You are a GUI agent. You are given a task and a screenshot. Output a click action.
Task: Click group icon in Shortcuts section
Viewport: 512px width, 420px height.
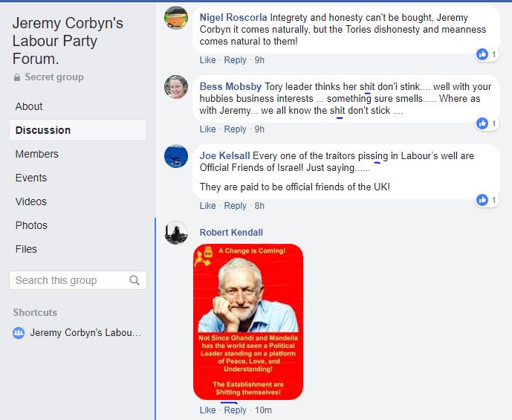click(19, 333)
